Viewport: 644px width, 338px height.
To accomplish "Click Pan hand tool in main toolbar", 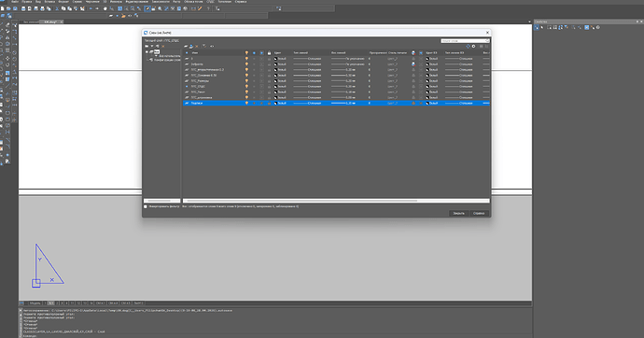I will [x=105, y=8].
